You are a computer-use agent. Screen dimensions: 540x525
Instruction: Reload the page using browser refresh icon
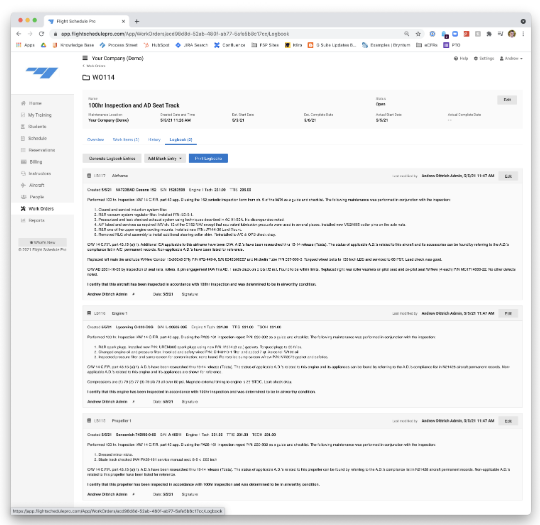[41, 34]
